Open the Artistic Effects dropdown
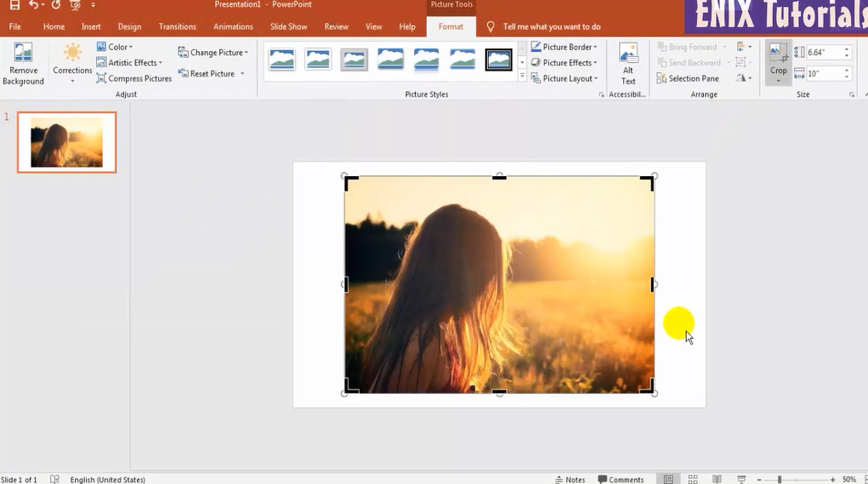 coord(134,63)
